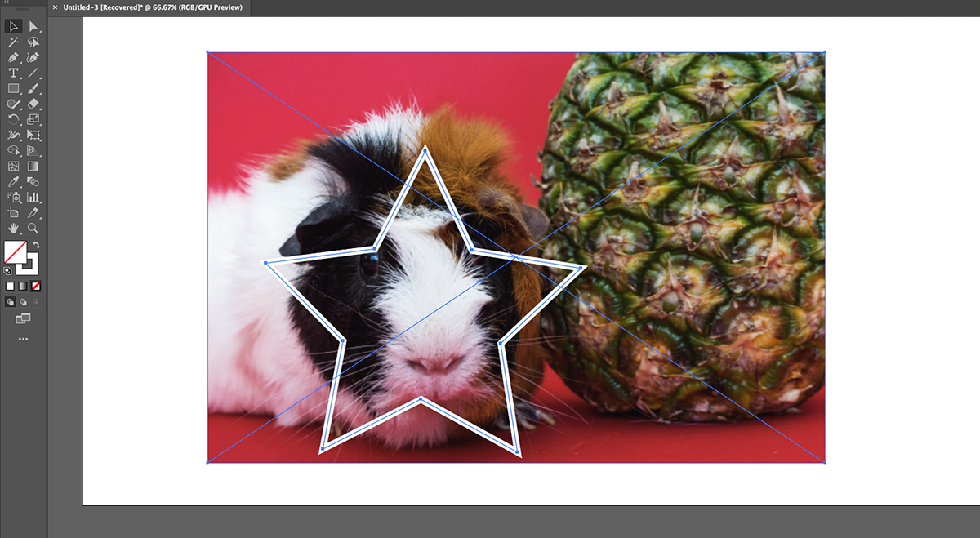Toggle the Change Screen Mode control
This screenshot has height=538, width=980.
coord(23,317)
